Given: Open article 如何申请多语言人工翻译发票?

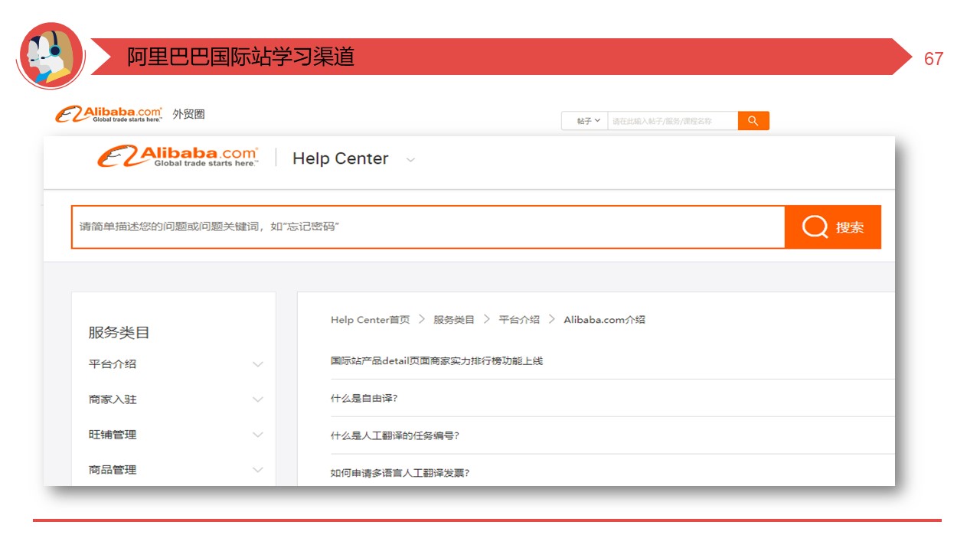Looking at the screenshot, I should [400, 473].
